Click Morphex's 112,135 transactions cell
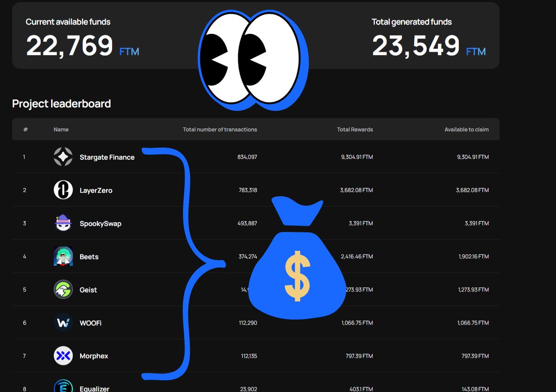This screenshot has width=556, height=392. (248, 356)
